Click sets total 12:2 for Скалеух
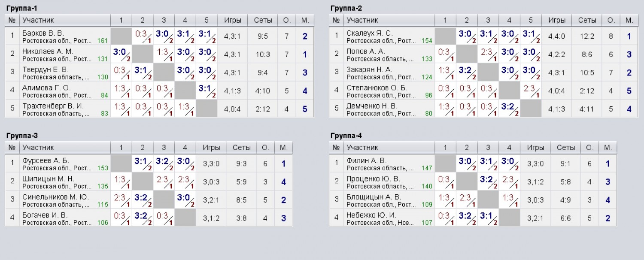The image size is (644, 260). (587, 36)
